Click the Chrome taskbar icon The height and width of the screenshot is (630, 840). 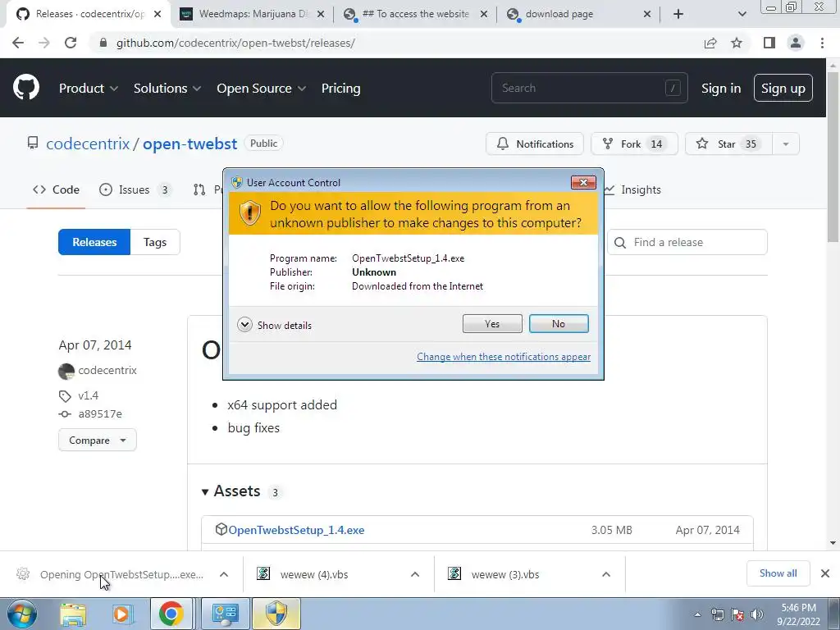[171, 614]
